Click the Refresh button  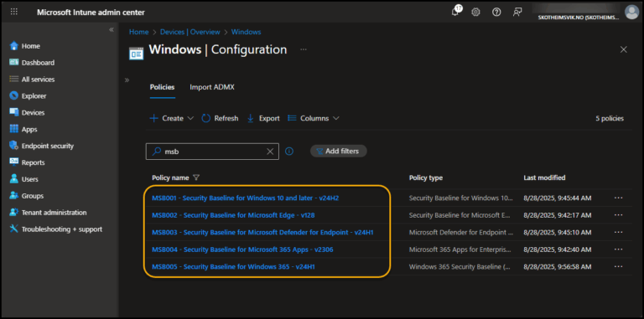click(x=220, y=118)
